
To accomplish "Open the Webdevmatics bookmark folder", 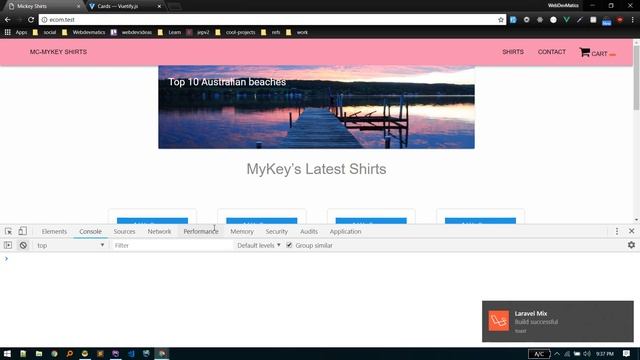I will (84, 32).
